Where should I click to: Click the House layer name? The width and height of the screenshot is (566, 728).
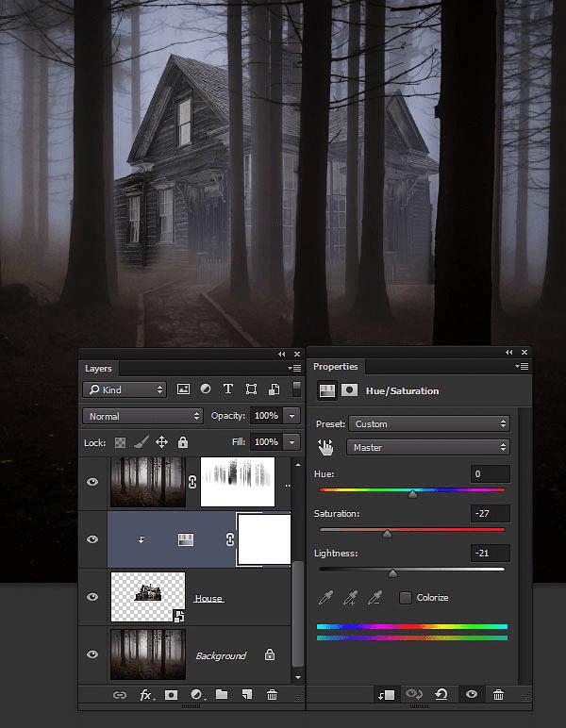point(208,599)
